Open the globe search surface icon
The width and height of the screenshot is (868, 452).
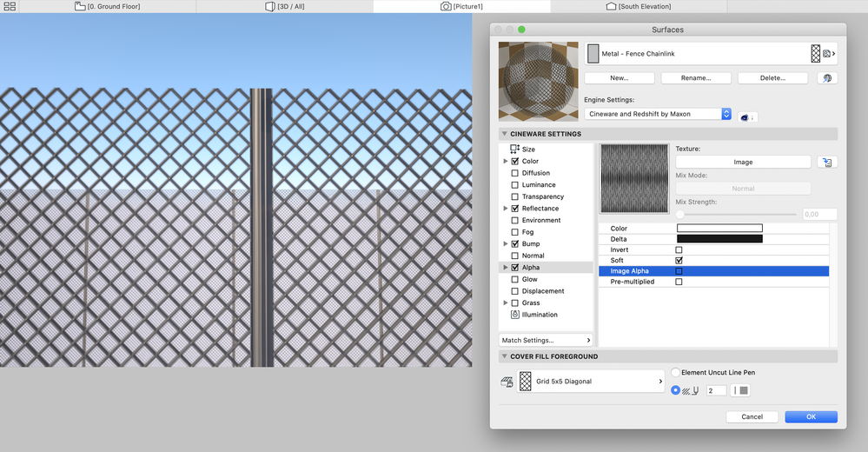click(827, 78)
